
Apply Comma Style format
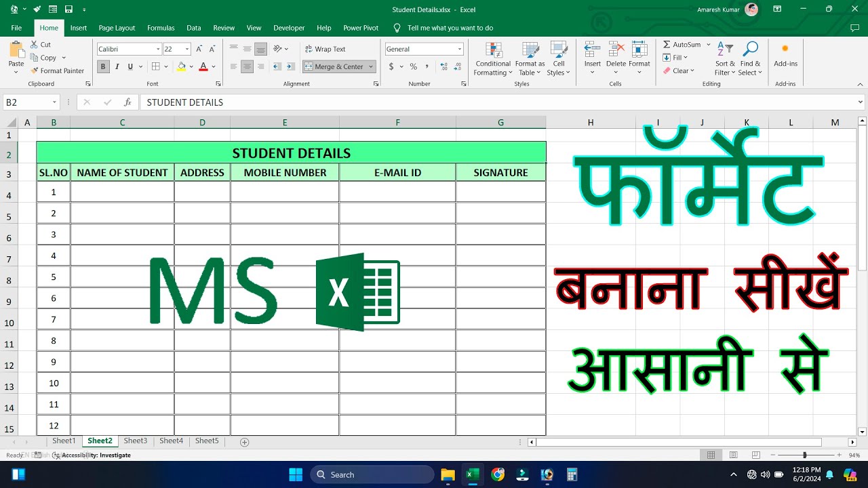427,66
